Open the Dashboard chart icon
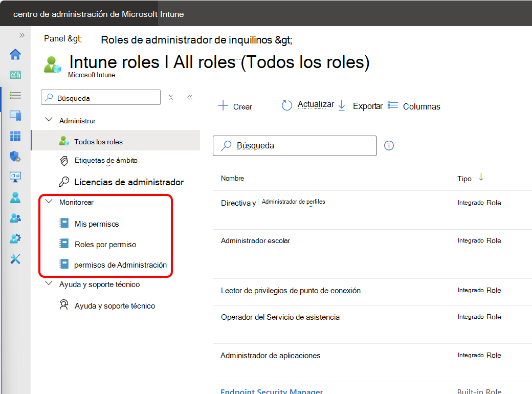Screen dimensions: 532x394 coord(15,75)
